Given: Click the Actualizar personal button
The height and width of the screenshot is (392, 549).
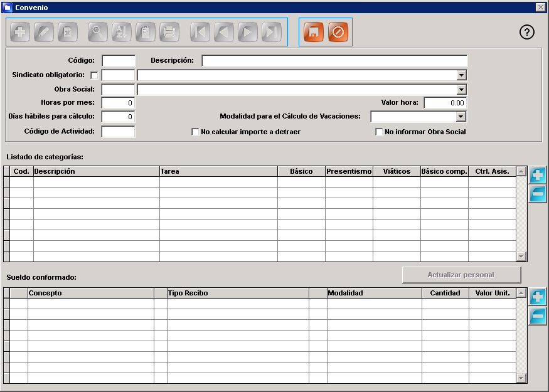Looking at the screenshot, I should tap(461, 275).
